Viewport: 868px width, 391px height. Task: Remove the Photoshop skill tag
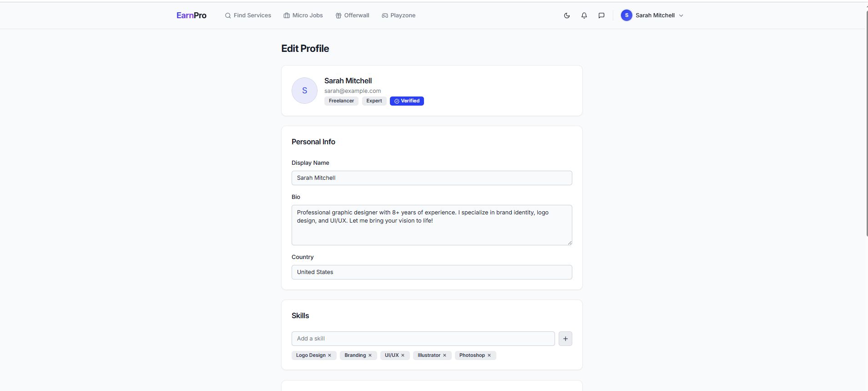point(489,355)
